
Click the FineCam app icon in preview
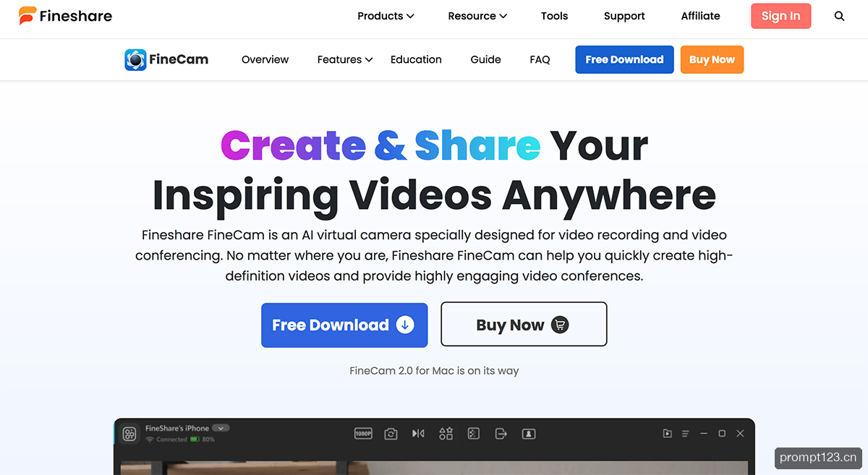[x=129, y=434]
